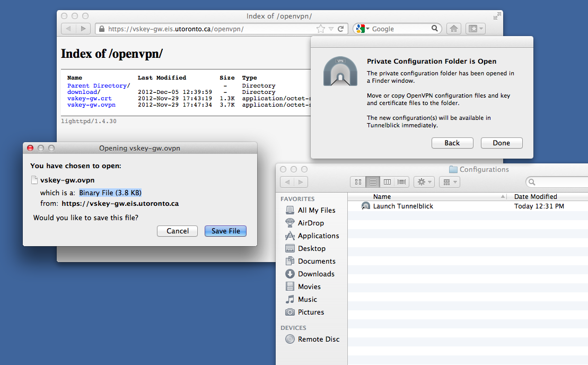Open the Finder arrange-by dropdown

[449, 182]
